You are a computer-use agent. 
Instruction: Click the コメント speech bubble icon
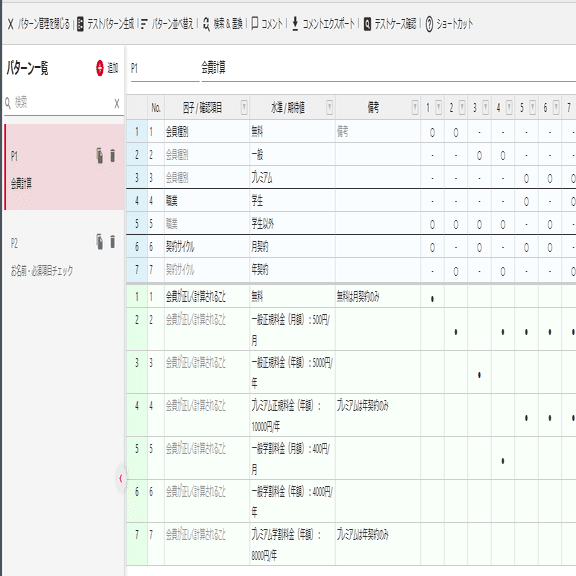[x=255, y=24]
